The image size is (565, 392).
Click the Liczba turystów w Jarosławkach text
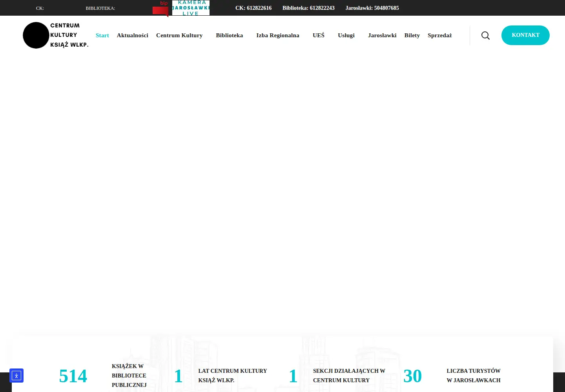[x=474, y=376]
